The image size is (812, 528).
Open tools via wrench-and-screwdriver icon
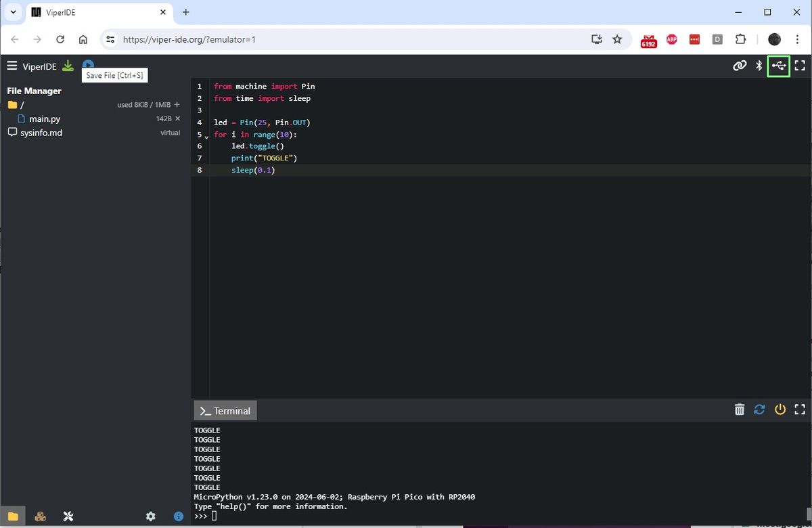68,516
